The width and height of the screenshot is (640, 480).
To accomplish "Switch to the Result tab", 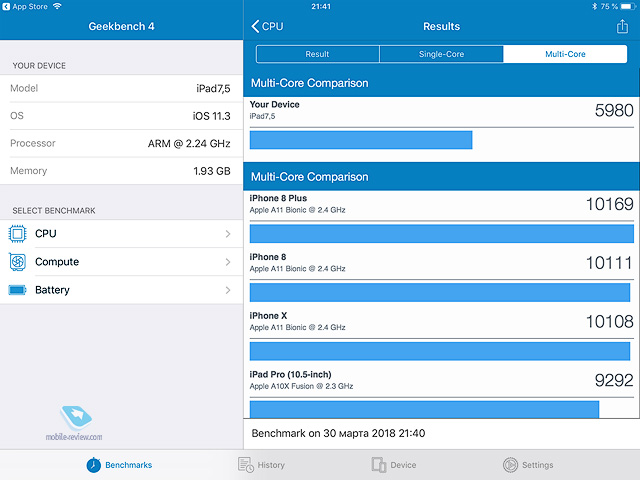I will point(318,54).
